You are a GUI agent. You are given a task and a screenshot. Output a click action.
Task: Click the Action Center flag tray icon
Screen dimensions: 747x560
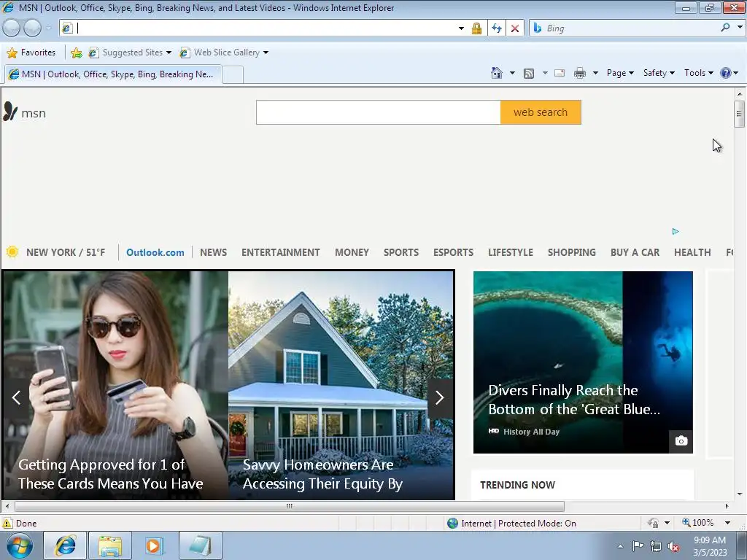click(638, 545)
